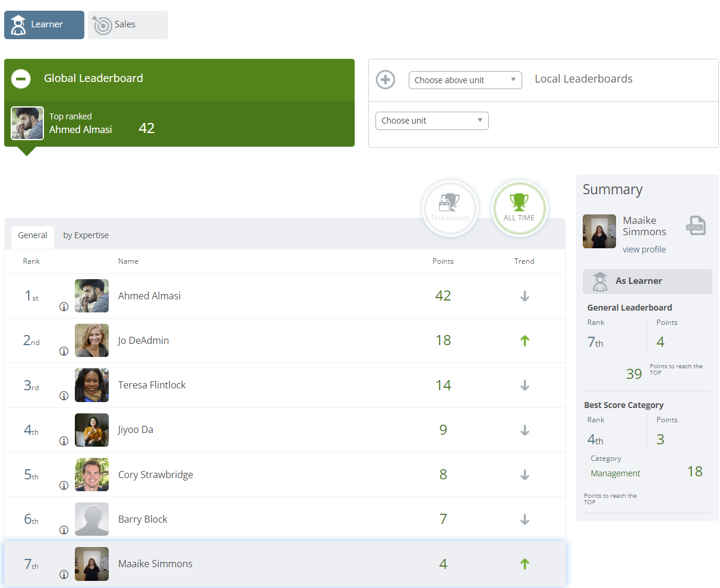Click the downward trend arrow for Teresa Flintlock
The image size is (720, 588).
[525, 385]
